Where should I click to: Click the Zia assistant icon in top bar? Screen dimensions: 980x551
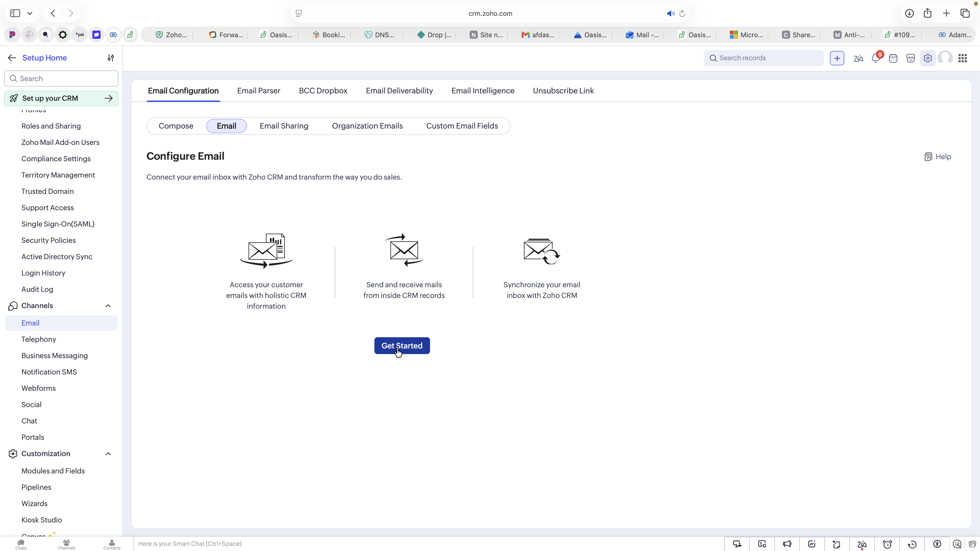(x=858, y=58)
